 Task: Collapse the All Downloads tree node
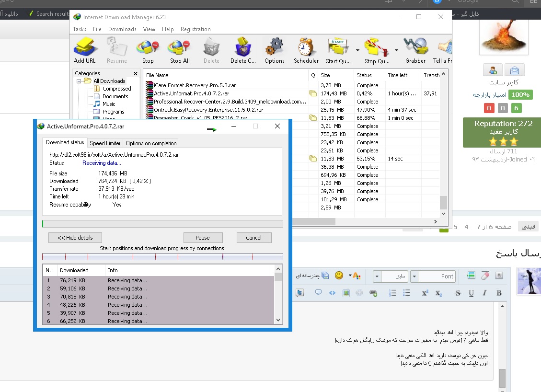pyautogui.click(x=79, y=81)
